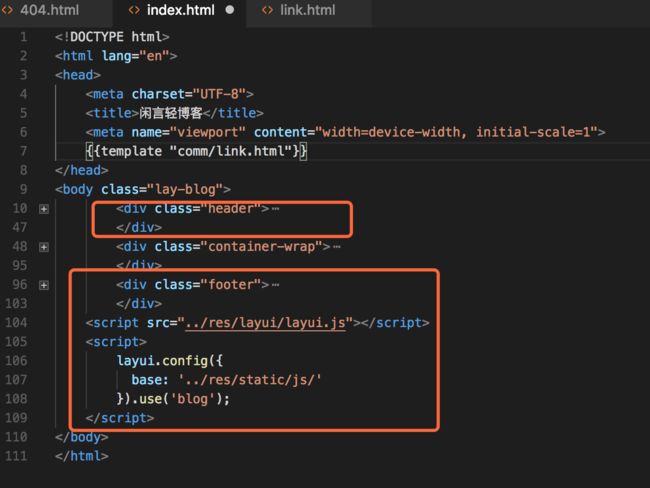Click line number 111 in gutter
Viewport: 650px width, 488px height.
tap(16, 456)
